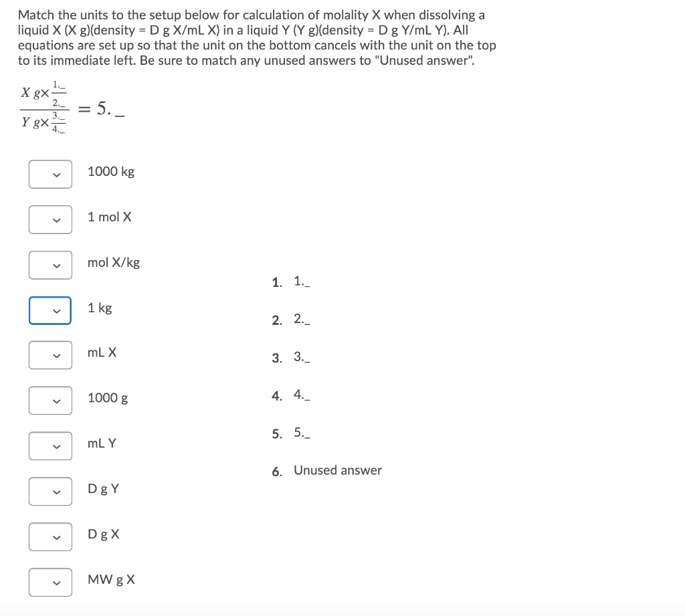Open the highlighted dropdown beside "1 kg"
Viewport: 685px width, 616px height.
[x=50, y=310]
